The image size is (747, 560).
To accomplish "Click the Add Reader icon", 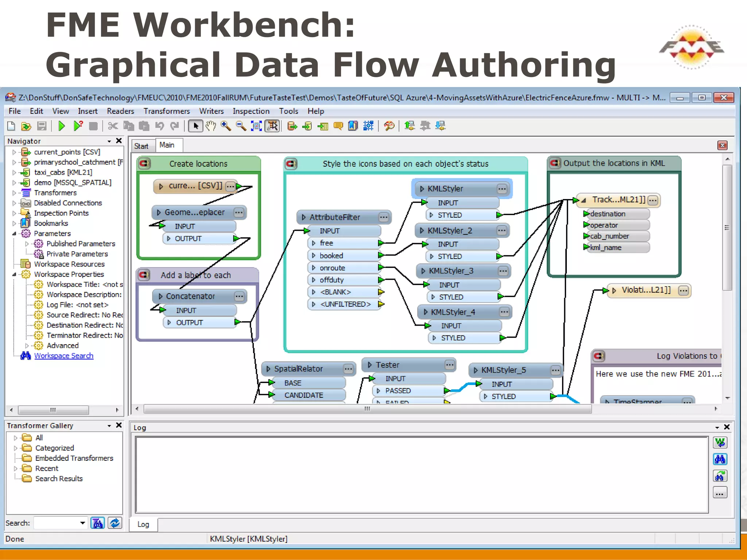I will click(292, 126).
